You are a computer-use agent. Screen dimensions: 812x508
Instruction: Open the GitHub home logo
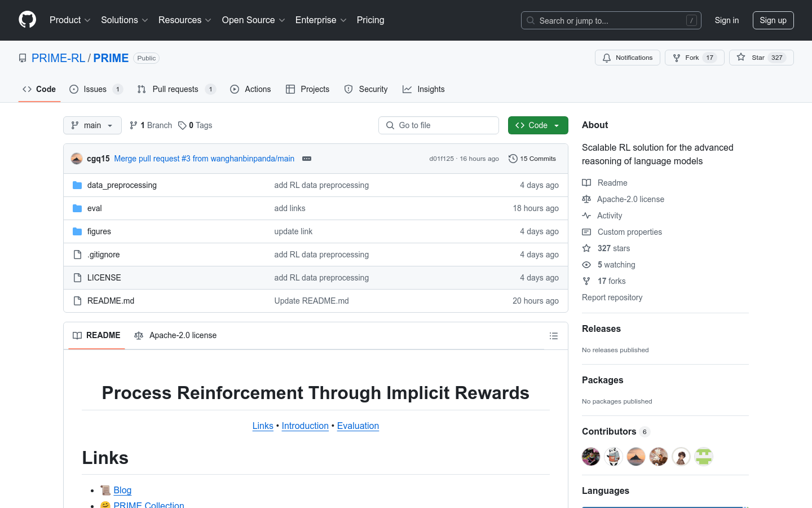pos(27,20)
